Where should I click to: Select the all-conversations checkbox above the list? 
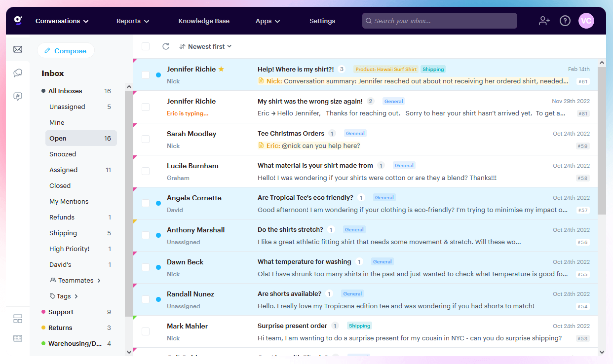145,45
